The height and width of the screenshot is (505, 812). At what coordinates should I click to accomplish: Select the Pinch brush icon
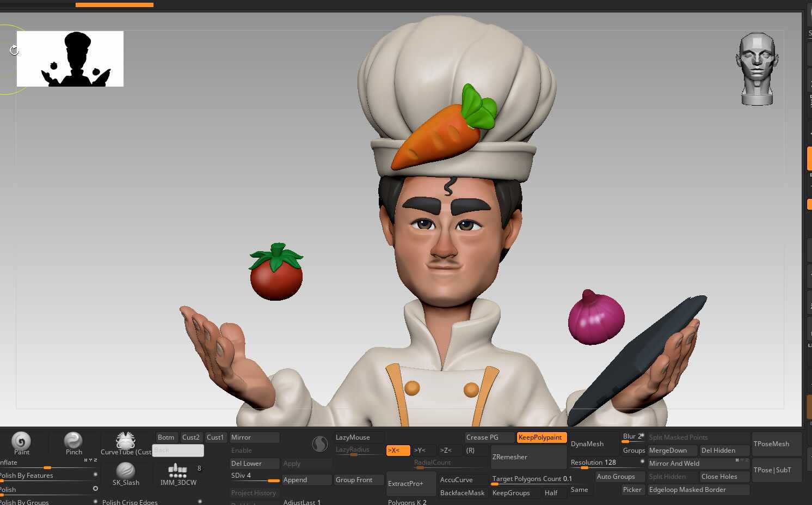73,441
